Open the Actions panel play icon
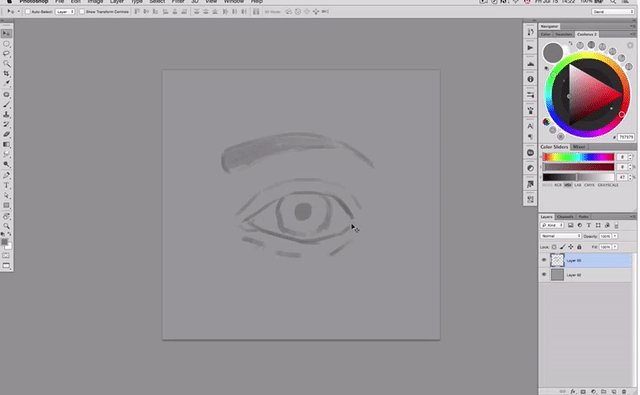The image size is (640, 395). [x=530, y=48]
